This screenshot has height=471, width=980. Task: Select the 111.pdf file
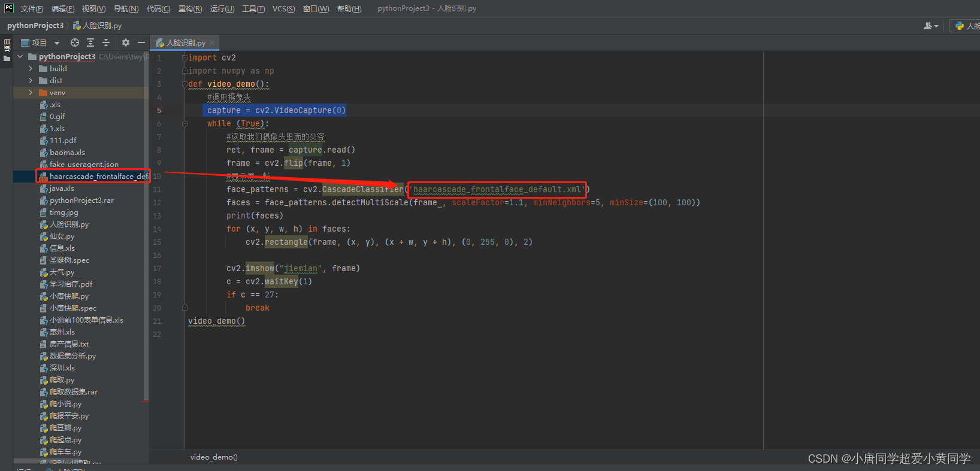coord(81,141)
